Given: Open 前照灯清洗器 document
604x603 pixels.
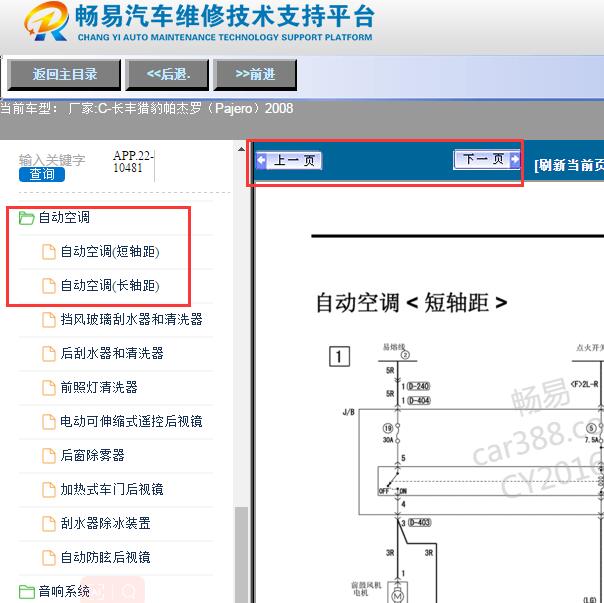Looking at the screenshot, I should pyautogui.click(x=99, y=387).
